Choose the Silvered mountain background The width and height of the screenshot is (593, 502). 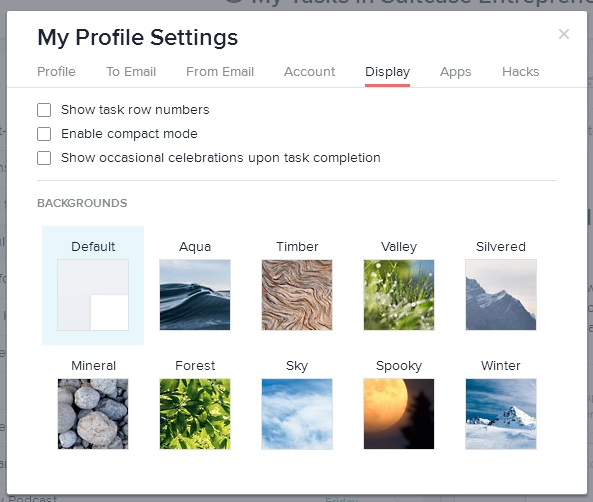[x=501, y=295]
